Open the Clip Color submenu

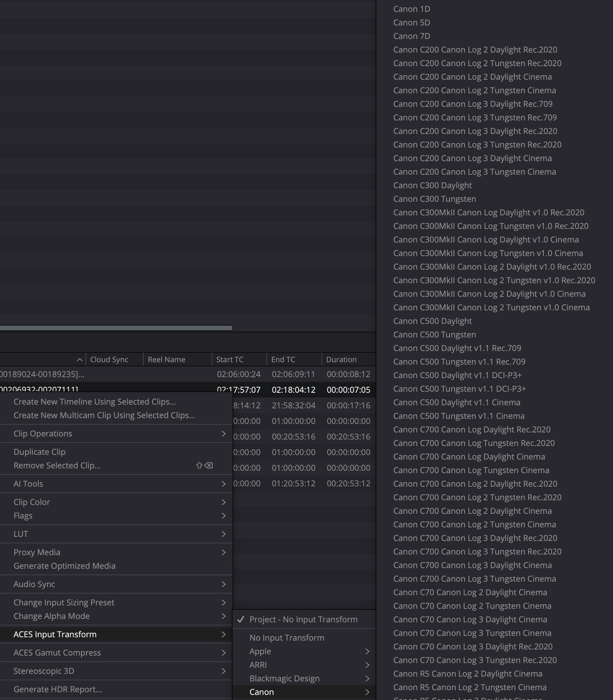tap(116, 502)
